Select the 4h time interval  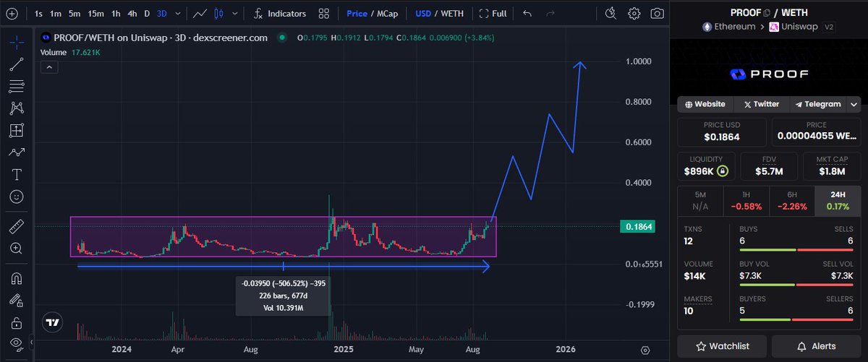tap(132, 13)
